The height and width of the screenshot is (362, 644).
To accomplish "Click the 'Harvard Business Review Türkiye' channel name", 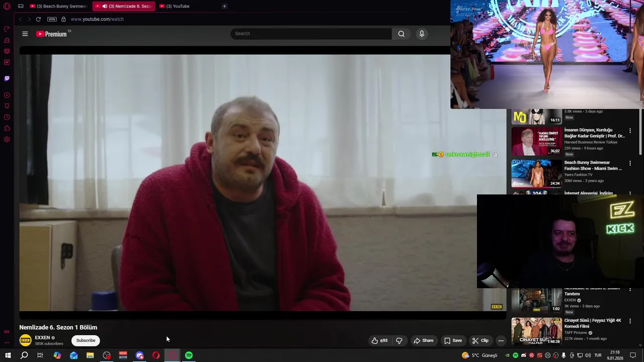I will point(591,142).
